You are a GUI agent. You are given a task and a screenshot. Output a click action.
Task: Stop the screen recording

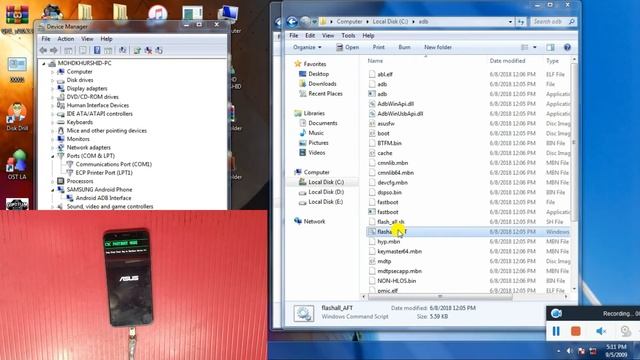(x=576, y=331)
